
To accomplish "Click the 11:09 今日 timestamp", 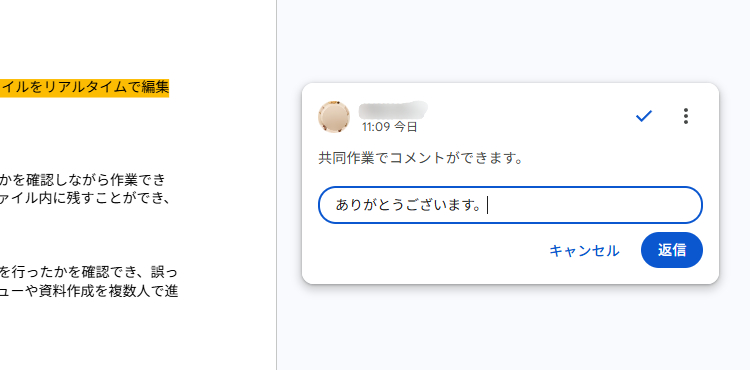I will (x=389, y=127).
